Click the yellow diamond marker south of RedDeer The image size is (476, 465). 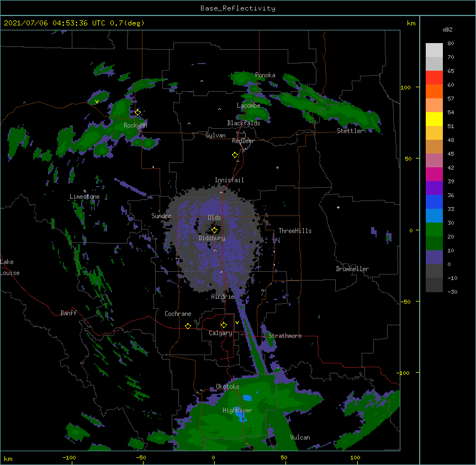click(x=235, y=155)
